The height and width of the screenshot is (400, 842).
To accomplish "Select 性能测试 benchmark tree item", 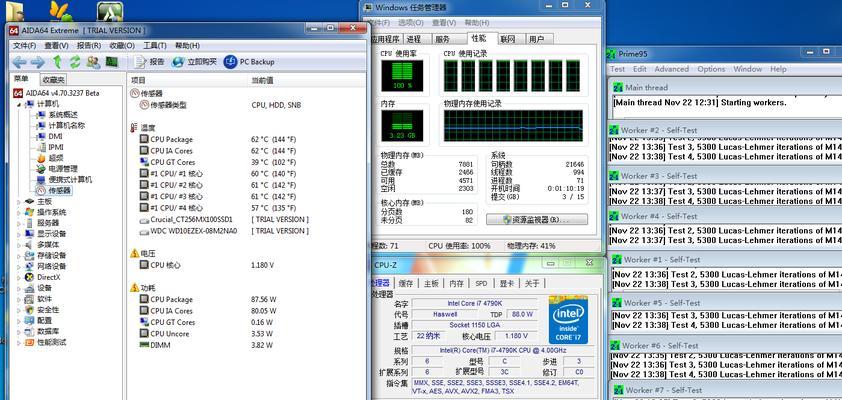I will tap(52, 342).
